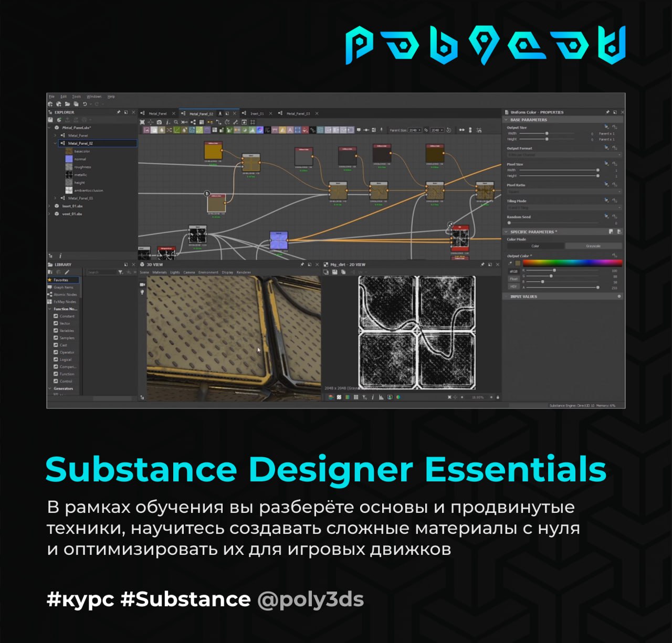Image resolution: width=672 pixels, height=643 pixels.
Task: Click the reset parent size icon
Action: pos(449,130)
